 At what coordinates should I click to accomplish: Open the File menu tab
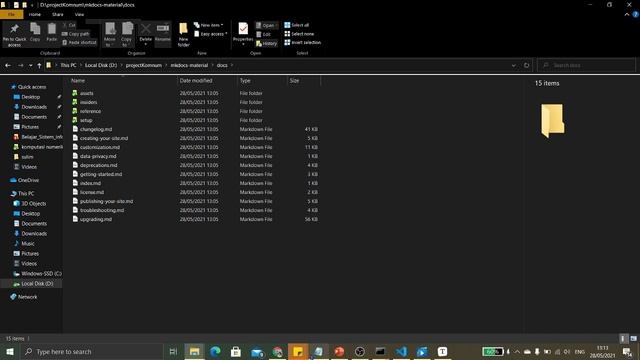(x=11, y=14)
